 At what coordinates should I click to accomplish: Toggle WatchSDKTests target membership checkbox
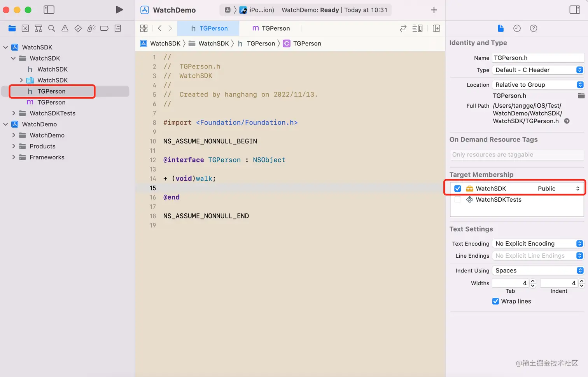click(x=458, y=200)
